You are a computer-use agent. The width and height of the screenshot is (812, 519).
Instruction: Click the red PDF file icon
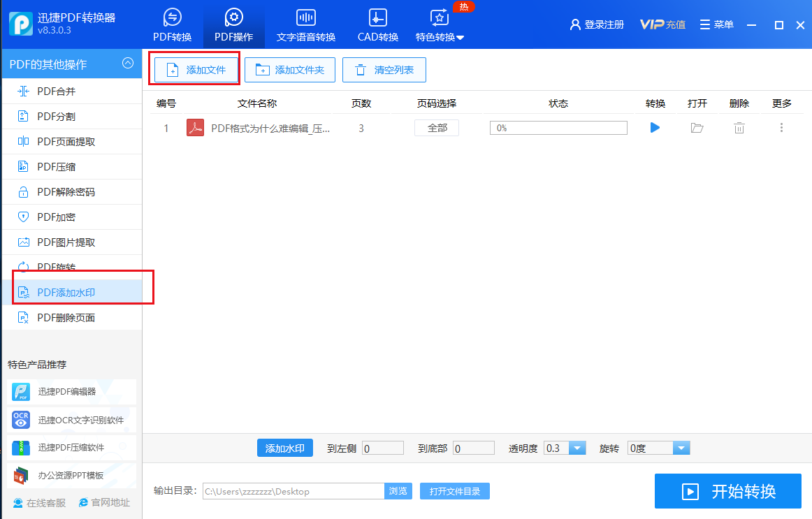(x=195, y=128)
